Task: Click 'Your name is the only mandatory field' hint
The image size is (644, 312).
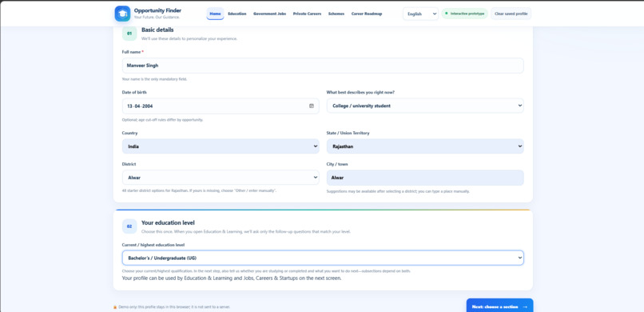Action: [154, 79]
